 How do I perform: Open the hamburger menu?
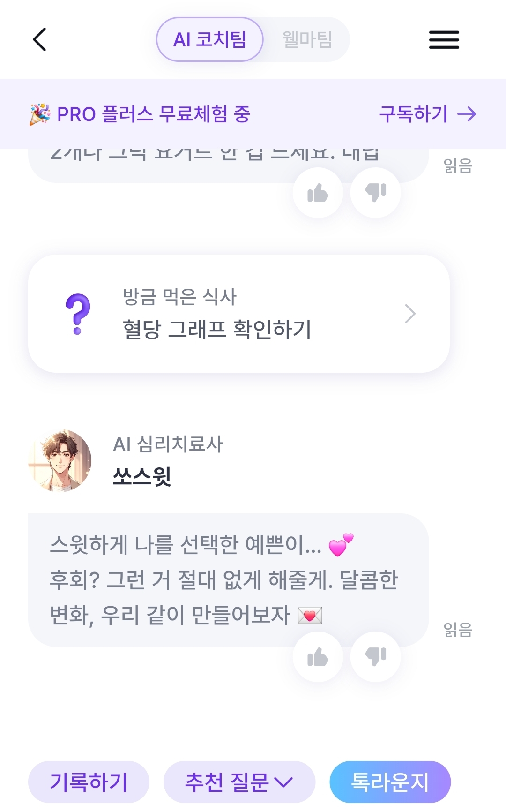(x=444, y=40)
